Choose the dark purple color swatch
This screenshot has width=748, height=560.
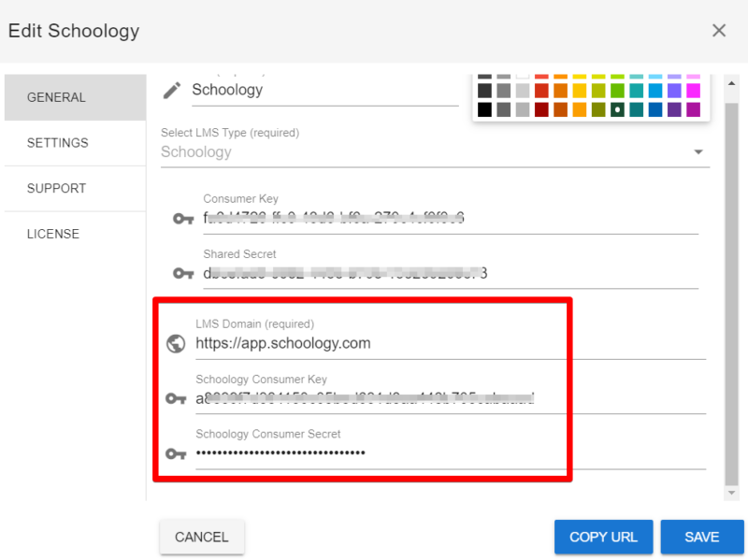coord(674,109)
